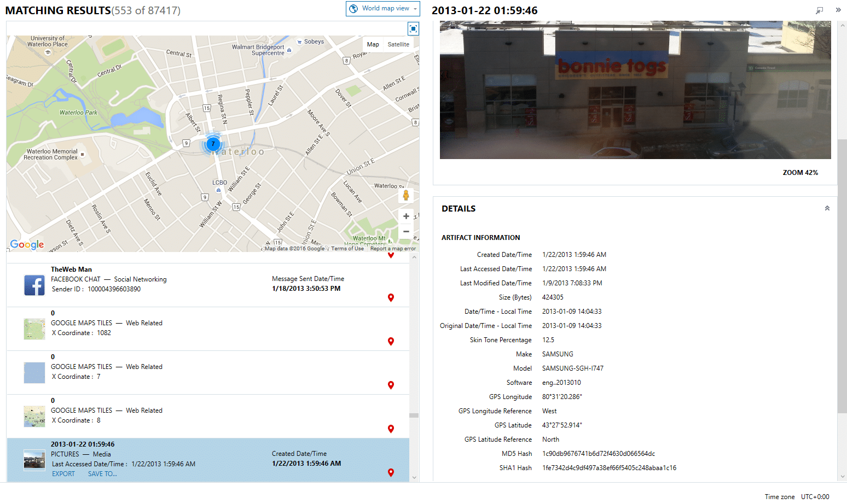The height and width of the screenshot is (504, 847).
Task: Open Google Maps tile thumbnail with X Coordinate 7
Action: point(34,373)
